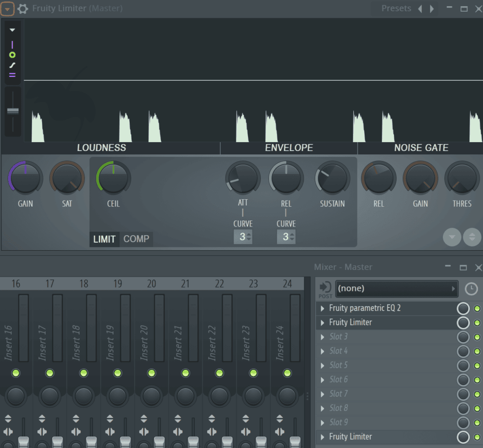Click the Loudness GAIN knob

point(25,178)
